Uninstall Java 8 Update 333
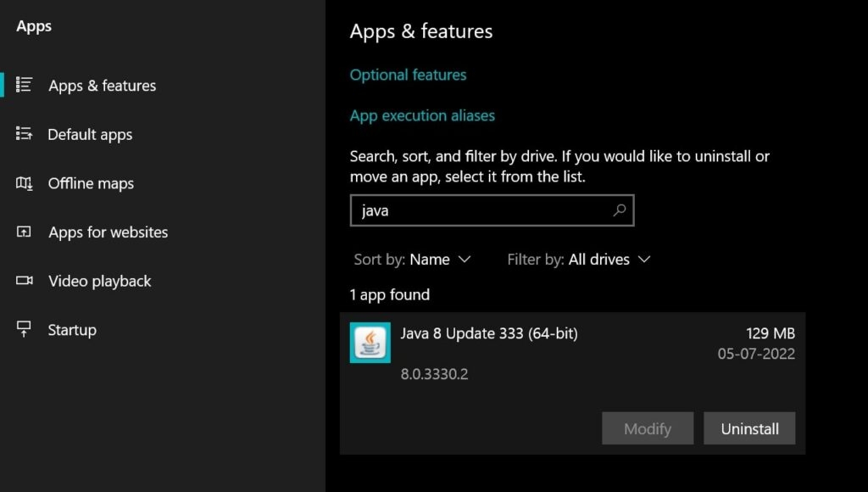This screenshot has width=868, height=492. point(749,428)
